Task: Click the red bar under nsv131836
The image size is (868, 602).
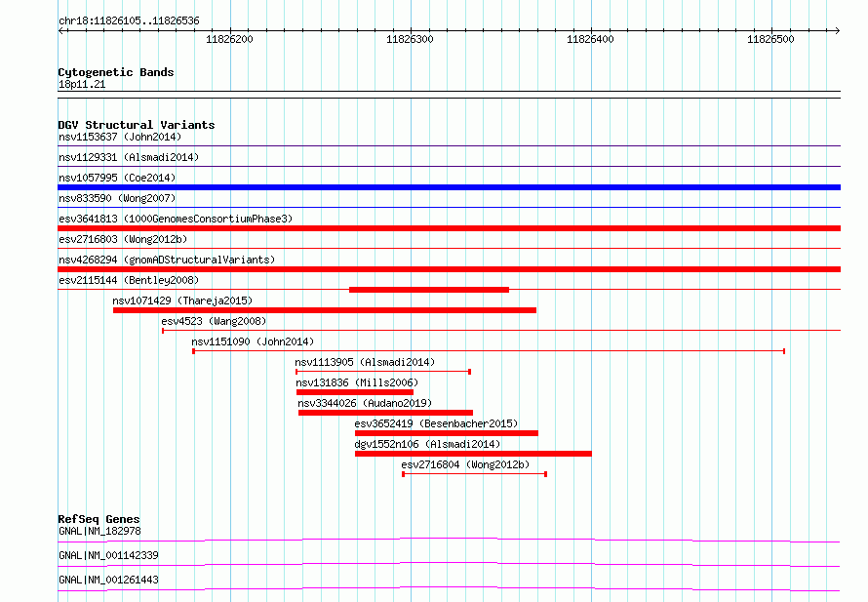Action: pos(355,392)
